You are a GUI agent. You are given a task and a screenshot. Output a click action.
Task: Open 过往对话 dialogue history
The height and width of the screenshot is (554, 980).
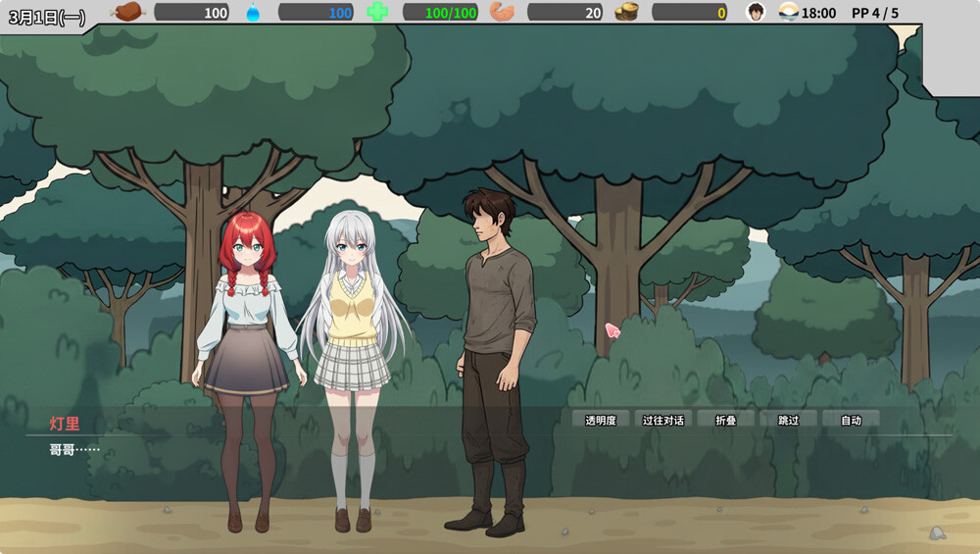663,421
